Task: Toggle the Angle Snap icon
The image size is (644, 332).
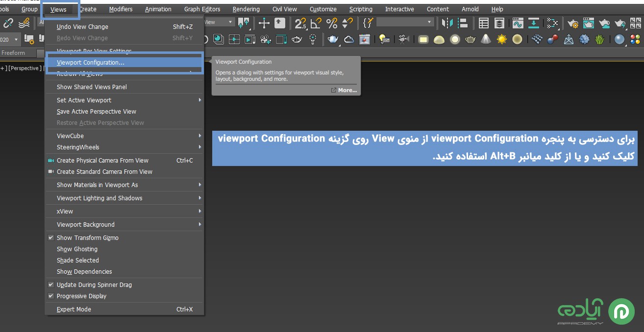Action: coord(316,23)
